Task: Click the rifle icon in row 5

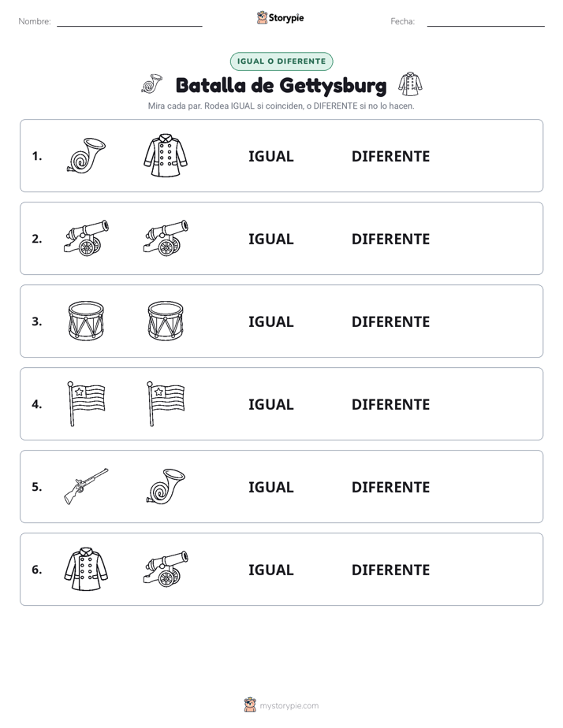Action: point(87,486)
